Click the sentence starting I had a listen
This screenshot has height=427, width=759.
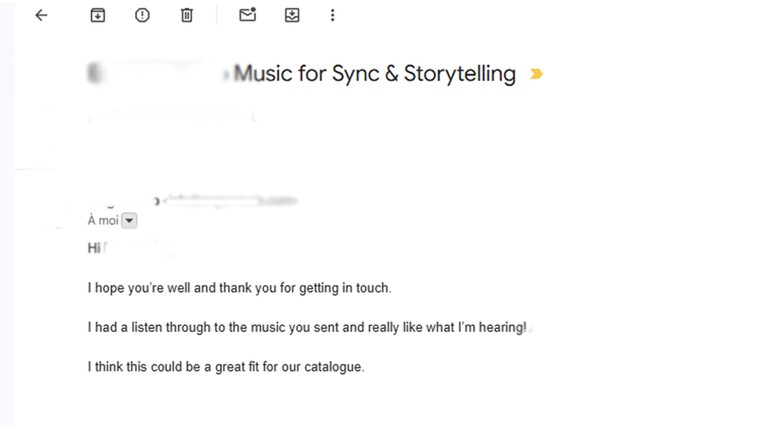click(x=306, y=327)
